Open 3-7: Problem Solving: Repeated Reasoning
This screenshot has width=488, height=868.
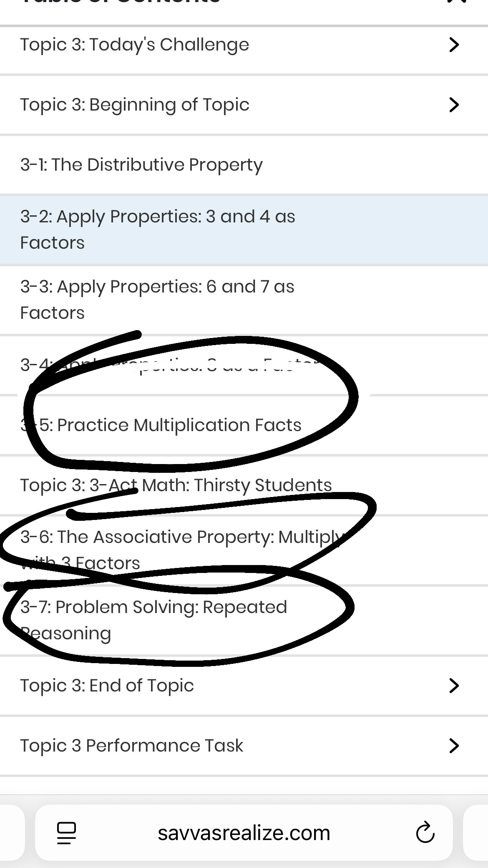pos(153,620)
